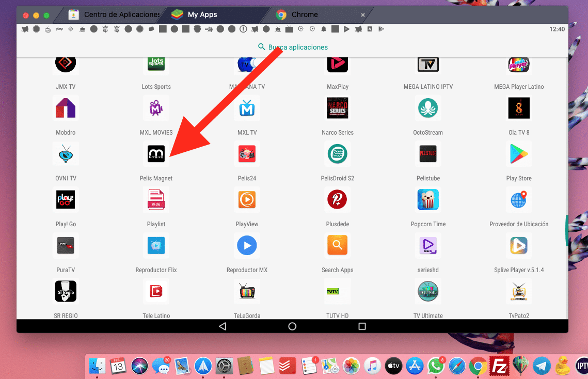Open the Popcorn Time app

pyautogui.click(x=427, y=200)
